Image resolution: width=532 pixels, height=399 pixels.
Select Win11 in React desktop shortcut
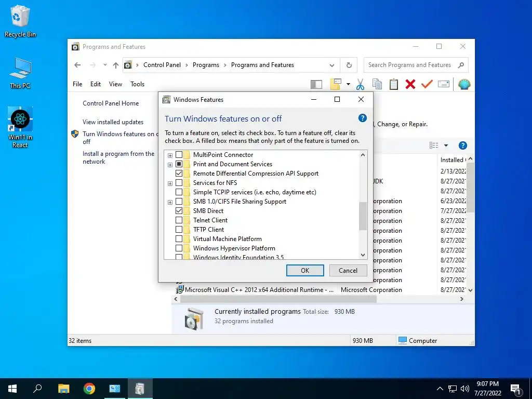tap(20, 127)
